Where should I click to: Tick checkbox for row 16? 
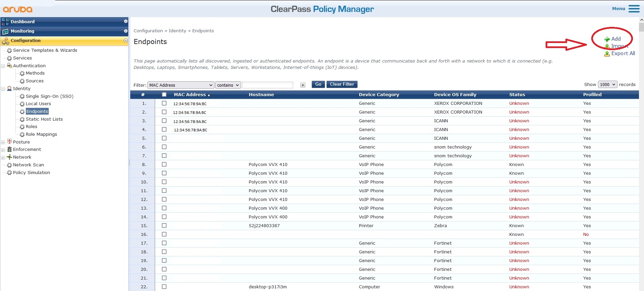pos(164,234)
